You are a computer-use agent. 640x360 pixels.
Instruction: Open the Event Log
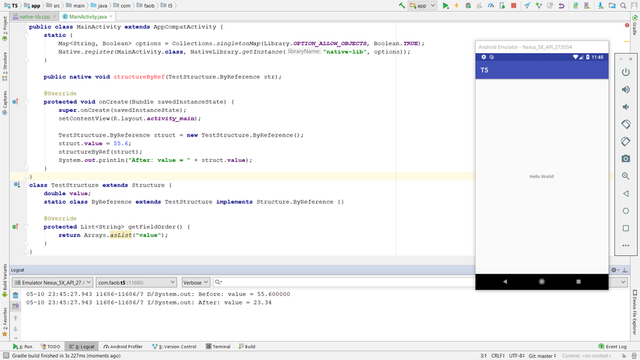point(612,347)
